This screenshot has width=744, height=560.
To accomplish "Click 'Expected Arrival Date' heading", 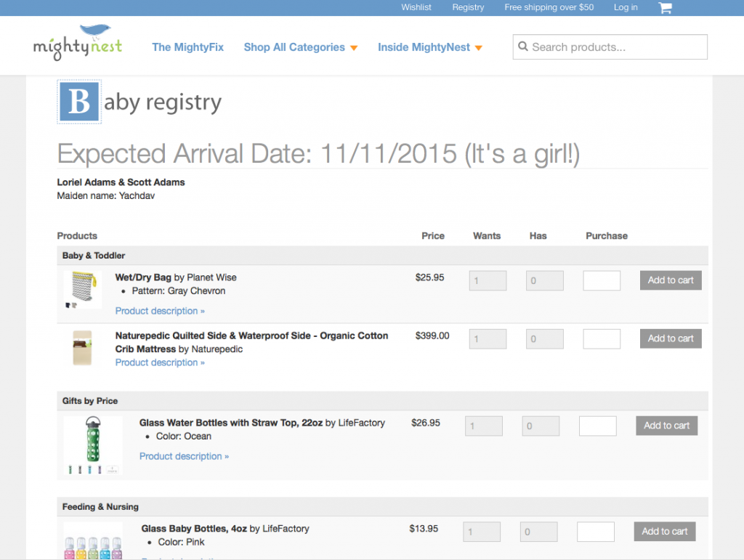I will coord(318,154).
